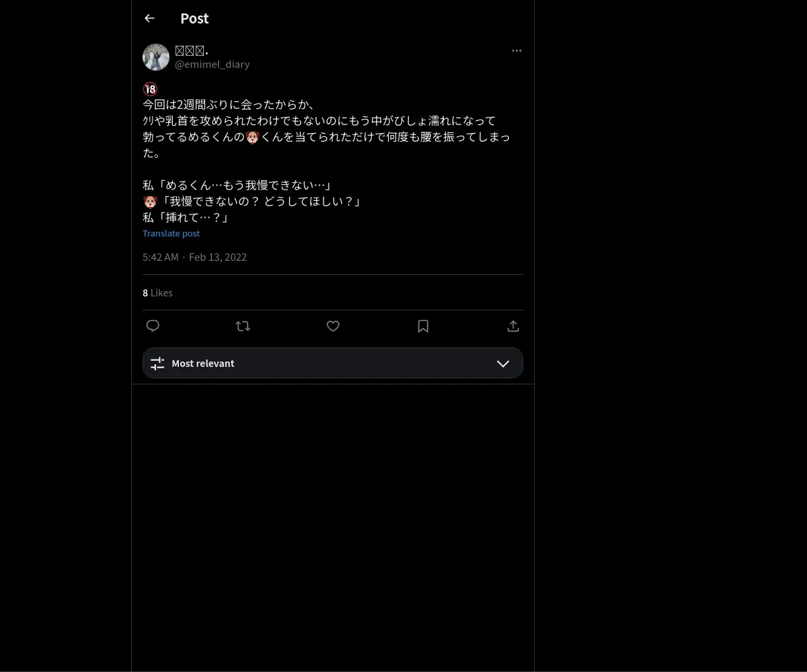Click the Translate post link

tap(171, 233)
